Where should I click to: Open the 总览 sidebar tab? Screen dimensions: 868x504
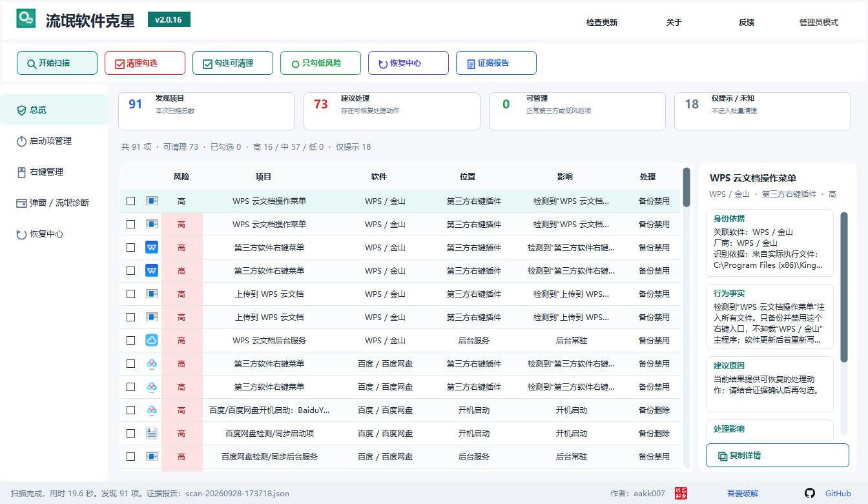(54, 110)
